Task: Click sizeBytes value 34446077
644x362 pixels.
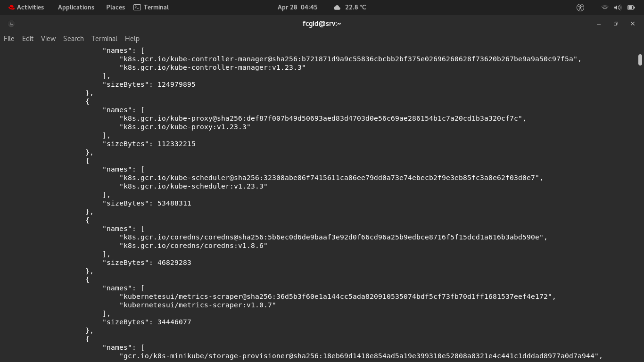Action: (174, 322)
